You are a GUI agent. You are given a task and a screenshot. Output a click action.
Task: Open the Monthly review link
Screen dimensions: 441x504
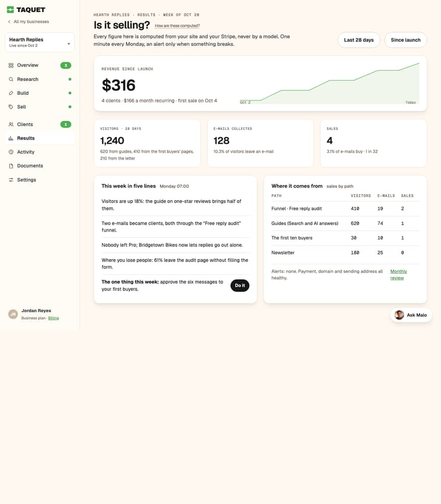[x=399, y=275]
